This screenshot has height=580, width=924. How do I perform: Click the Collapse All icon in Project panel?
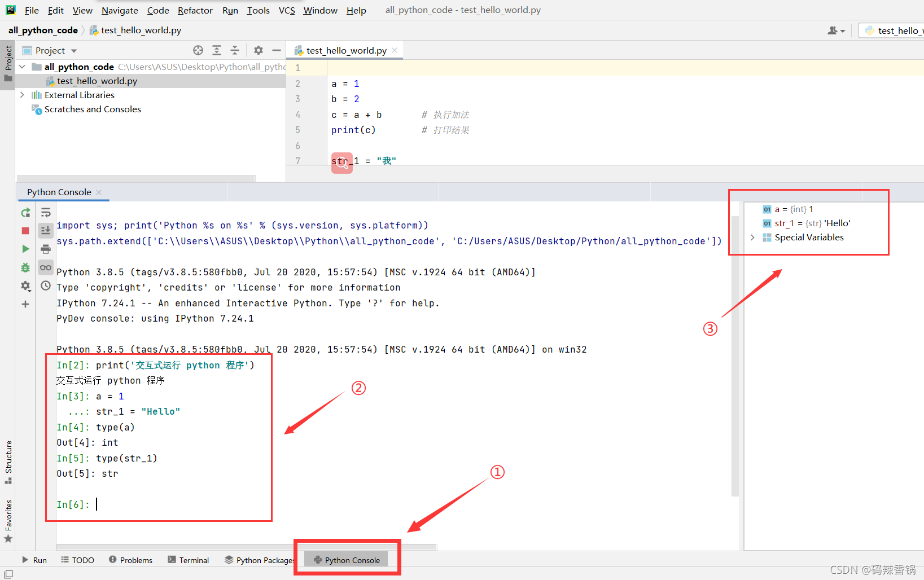pos(235,50)
